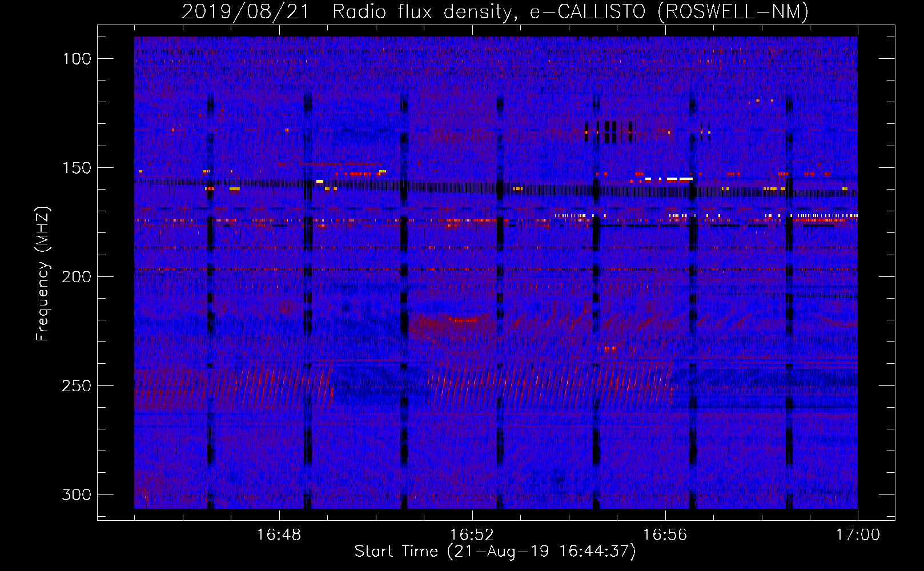Click the '300' frequency tick label
This screenshot has height=571, width=924.
pyautogui.click(x=77, y=495)
